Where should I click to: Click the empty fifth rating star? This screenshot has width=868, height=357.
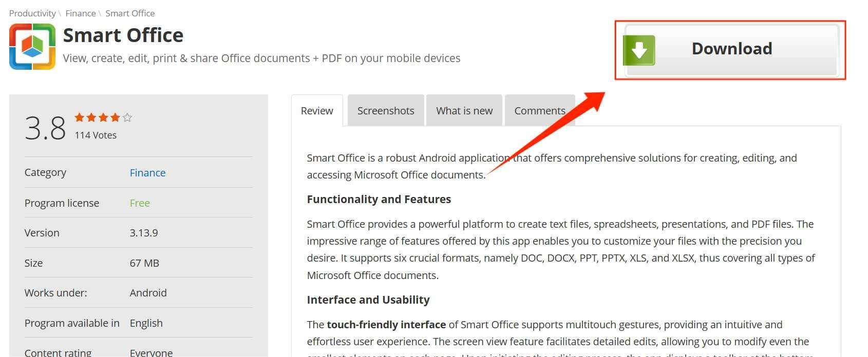point(126,117)
